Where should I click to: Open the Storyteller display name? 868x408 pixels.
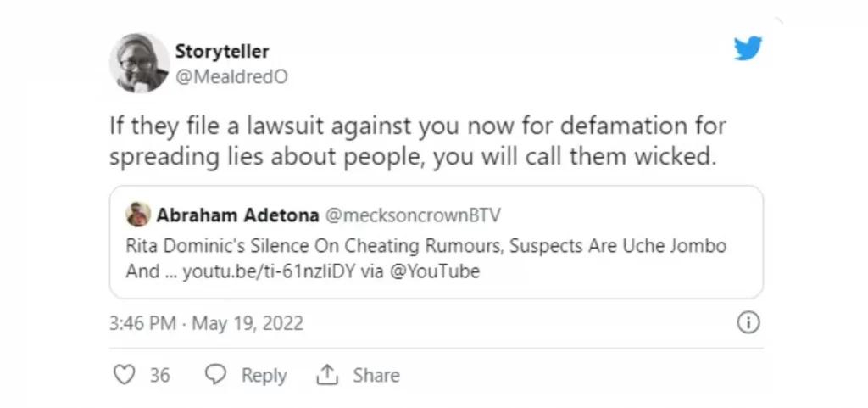point(221,52)
